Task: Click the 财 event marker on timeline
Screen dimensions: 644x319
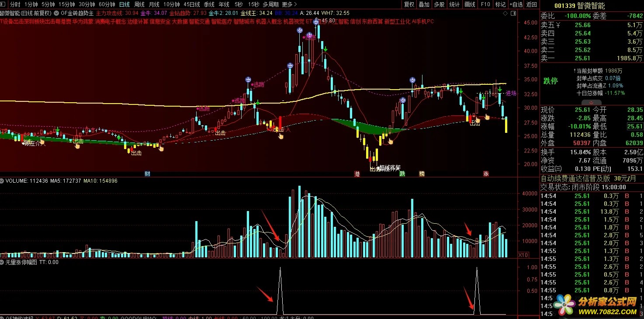Action: (147, 174)
